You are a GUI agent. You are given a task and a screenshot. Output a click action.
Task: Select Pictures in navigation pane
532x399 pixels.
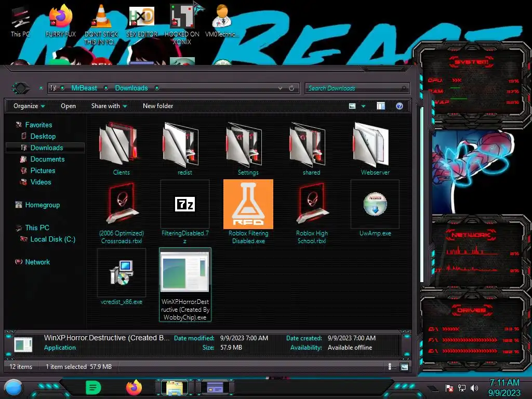pyautogui.click(x=43, y=170)
